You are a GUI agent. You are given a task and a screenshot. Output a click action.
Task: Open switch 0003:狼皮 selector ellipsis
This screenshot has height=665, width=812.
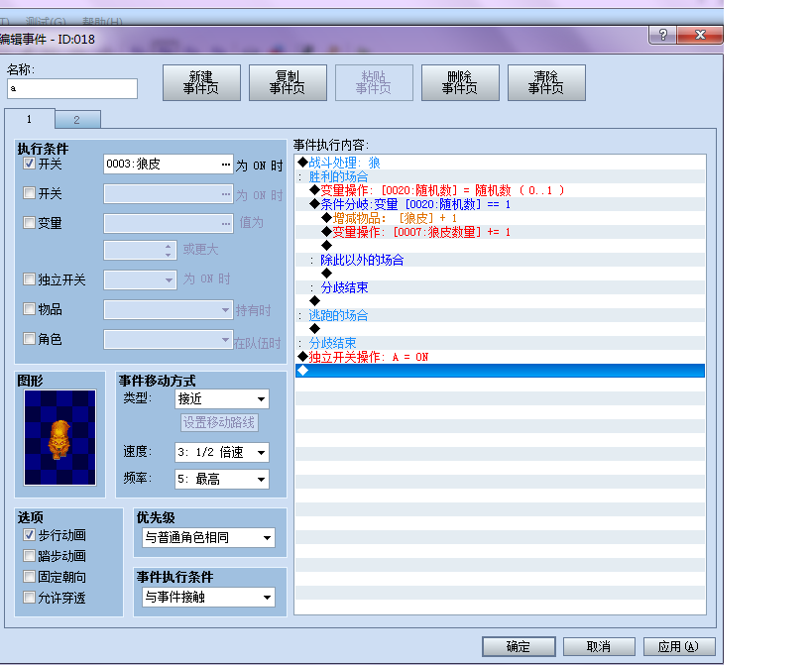coord(226,165)
